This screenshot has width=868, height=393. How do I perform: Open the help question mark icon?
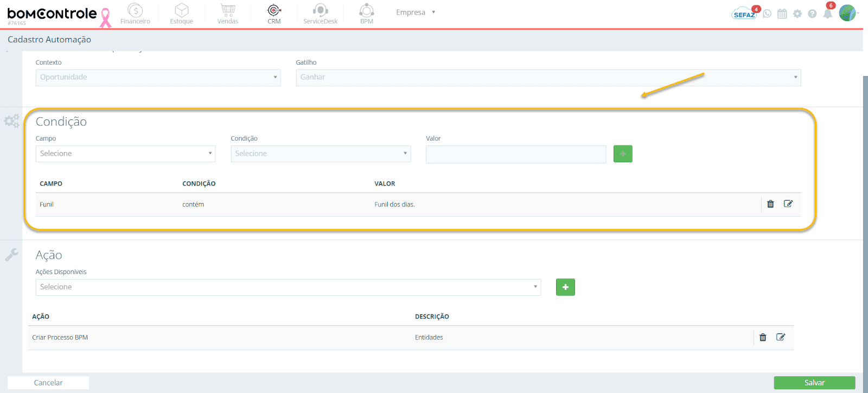tap(812, 14)
